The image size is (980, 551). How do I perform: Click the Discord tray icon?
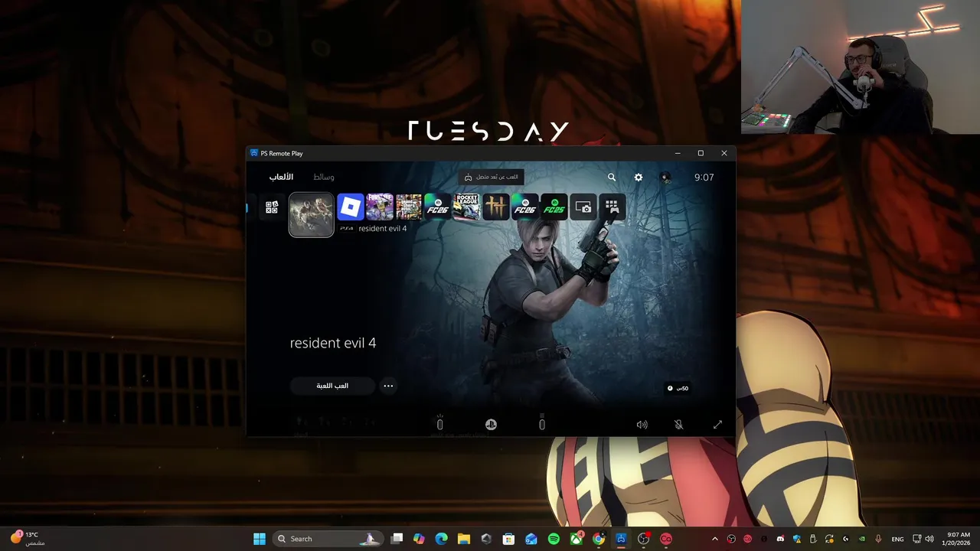coord(780,539)
